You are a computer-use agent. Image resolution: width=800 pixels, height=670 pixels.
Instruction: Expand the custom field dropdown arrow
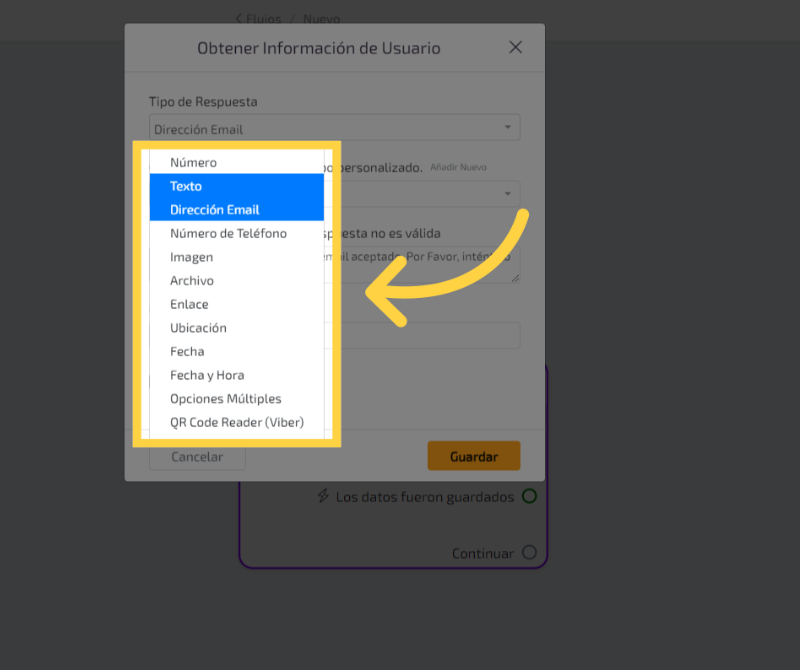tap(507, 192)
